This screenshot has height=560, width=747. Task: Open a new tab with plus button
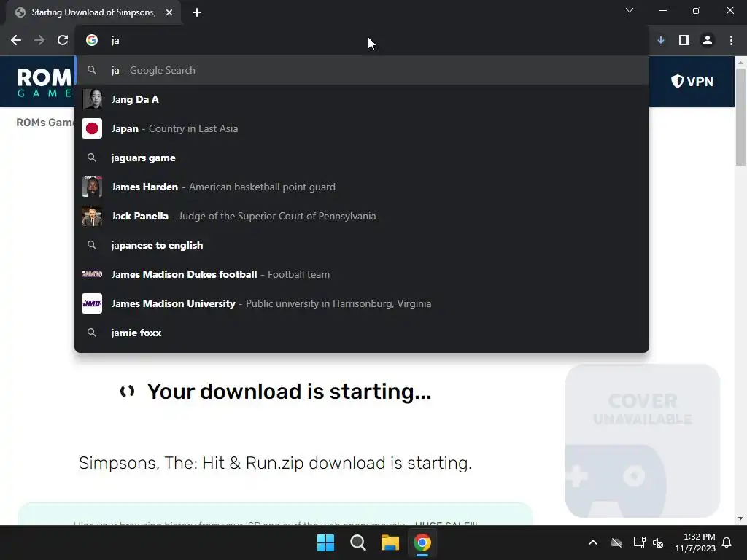click(197, 12)
